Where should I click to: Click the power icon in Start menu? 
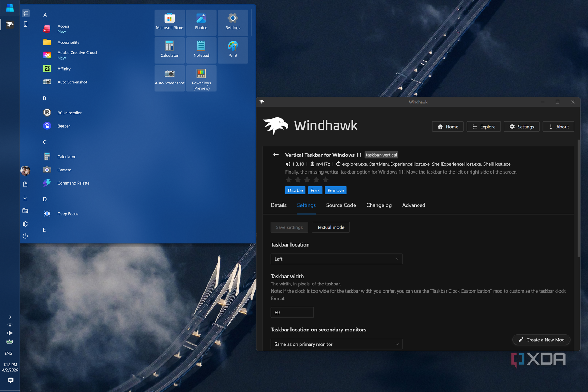pos(25,236)
